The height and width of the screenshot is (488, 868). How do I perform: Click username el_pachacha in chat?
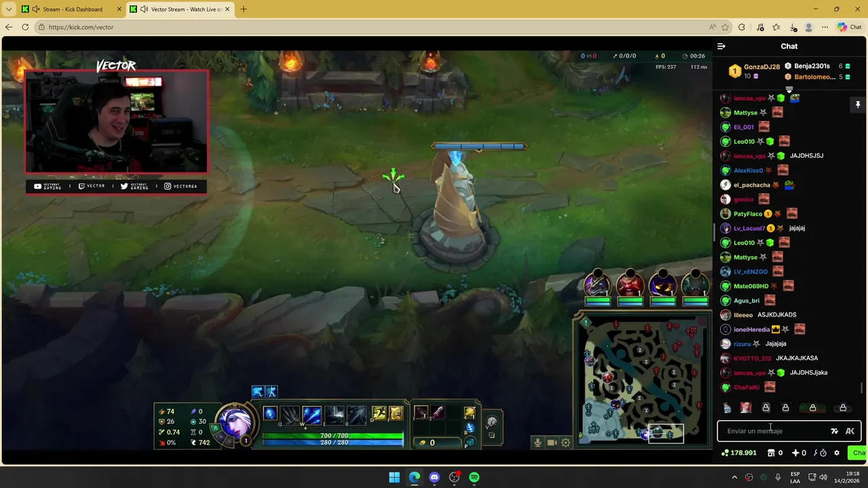point(752,185)
